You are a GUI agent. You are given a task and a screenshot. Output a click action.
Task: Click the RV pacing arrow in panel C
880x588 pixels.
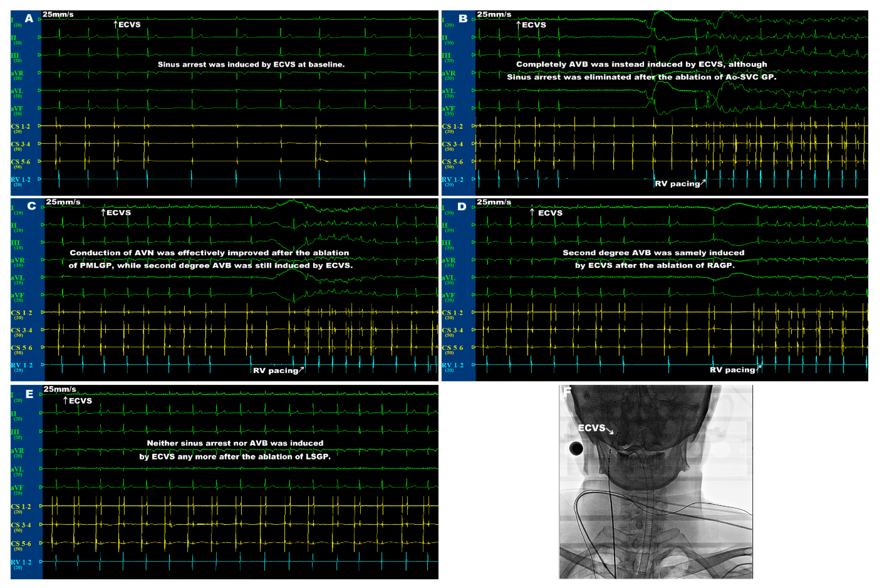pos(301,369)
